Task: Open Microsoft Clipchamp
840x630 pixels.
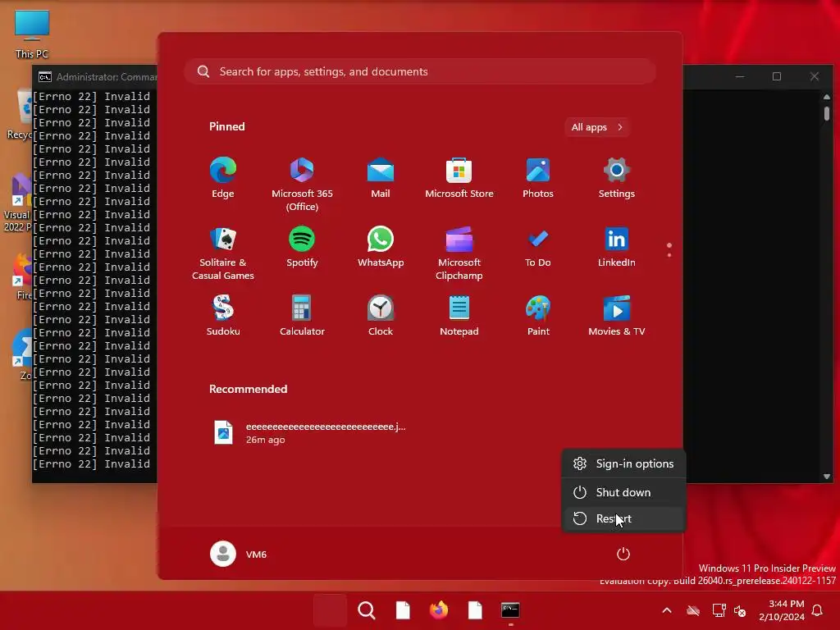Action: 459,253
